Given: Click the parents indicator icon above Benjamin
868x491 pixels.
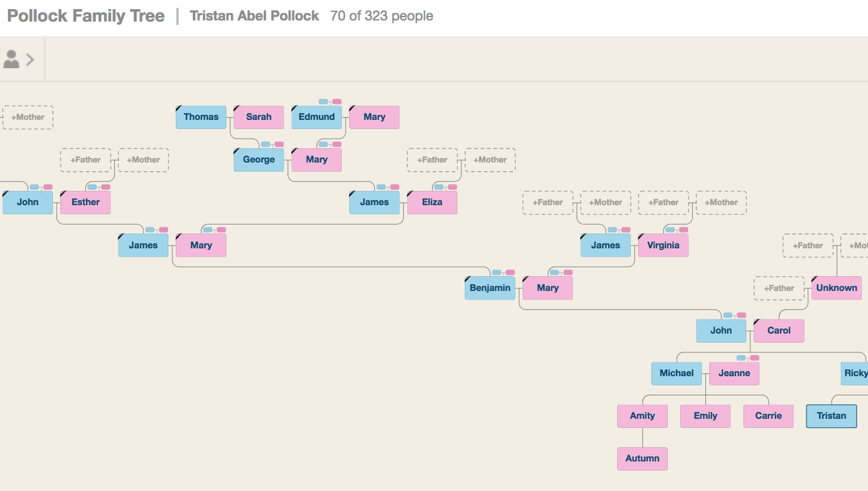Looking at the screenshot, I should (x=503, y=273).
